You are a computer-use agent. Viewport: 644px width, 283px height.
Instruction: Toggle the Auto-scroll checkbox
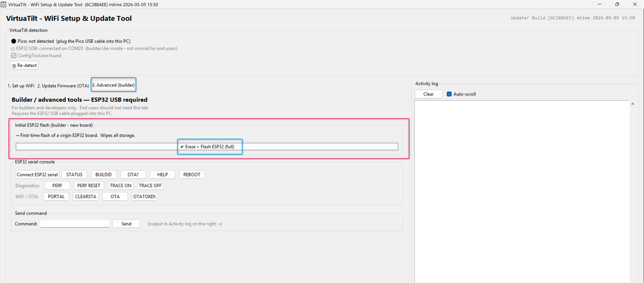pyautogui.click(x=449, y=94)
